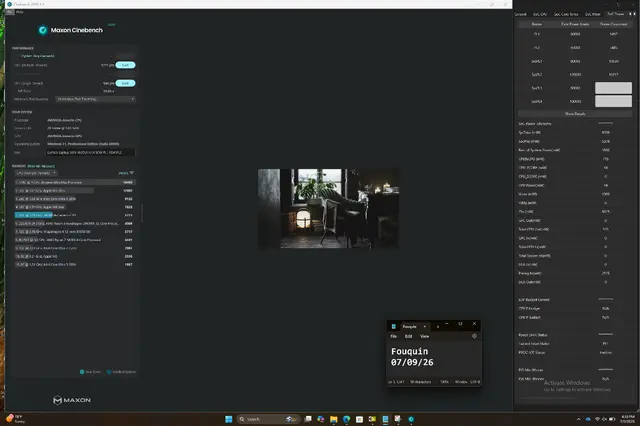This screenshot has height=426, width=640.
Task: Open the Notepad View menu
Action: [424, 336]
